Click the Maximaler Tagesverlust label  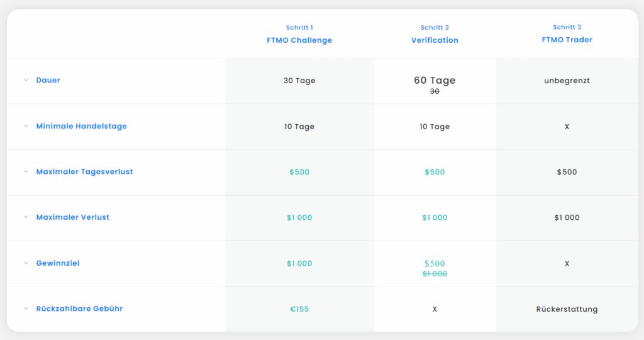[85, 171]
